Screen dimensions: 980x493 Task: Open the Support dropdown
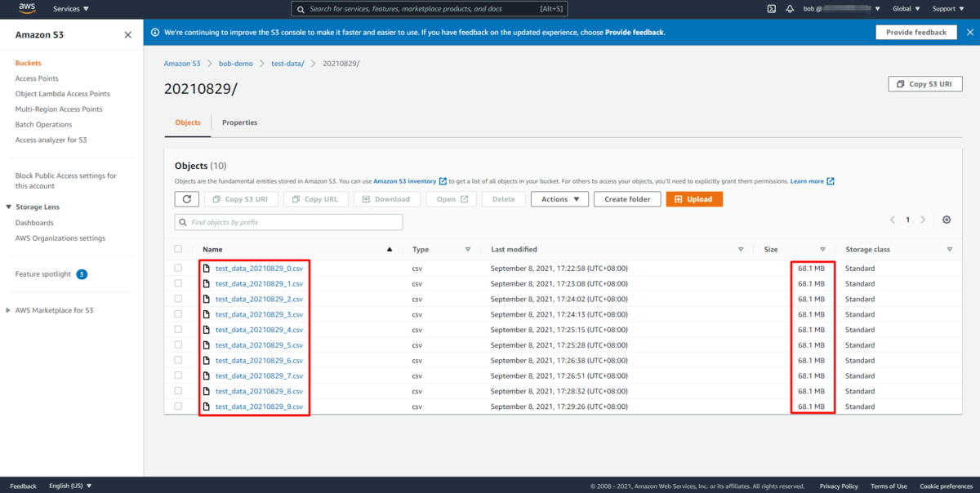(x=947, y=9)
